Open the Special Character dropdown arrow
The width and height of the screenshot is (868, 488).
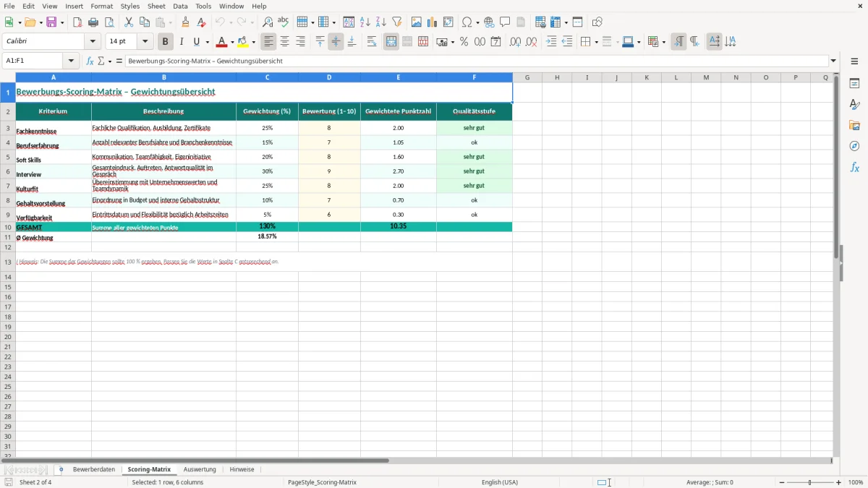477,23
